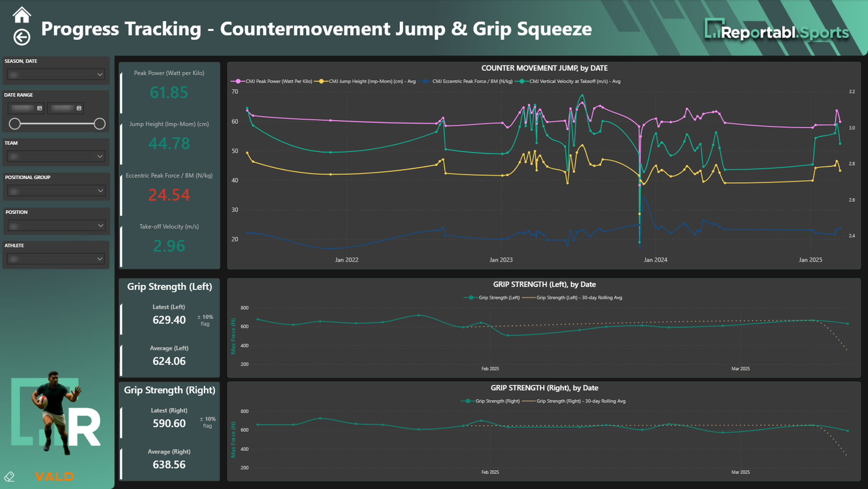Open the Athlete dropdown
Screen dimensions: 868x489
click(x=100, y=259)
